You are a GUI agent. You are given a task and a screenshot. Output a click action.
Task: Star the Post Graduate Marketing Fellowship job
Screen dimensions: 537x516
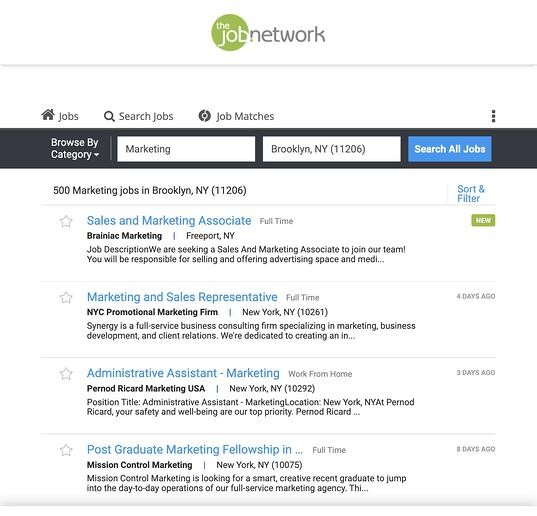(x=66, y=450)
